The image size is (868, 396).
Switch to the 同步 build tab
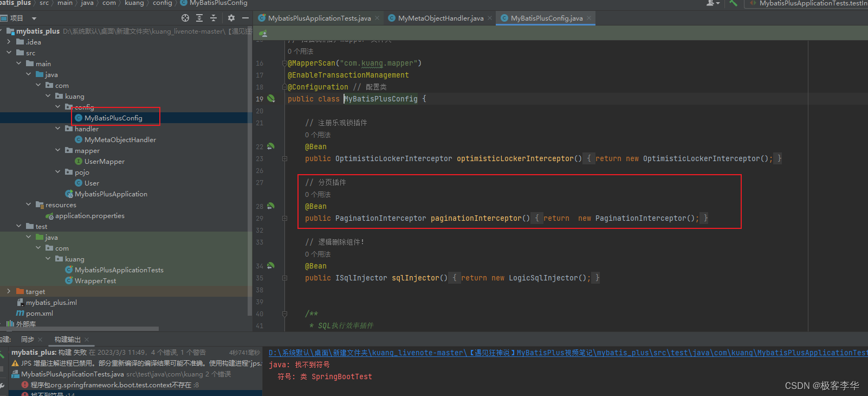click(x=27, y=340)
